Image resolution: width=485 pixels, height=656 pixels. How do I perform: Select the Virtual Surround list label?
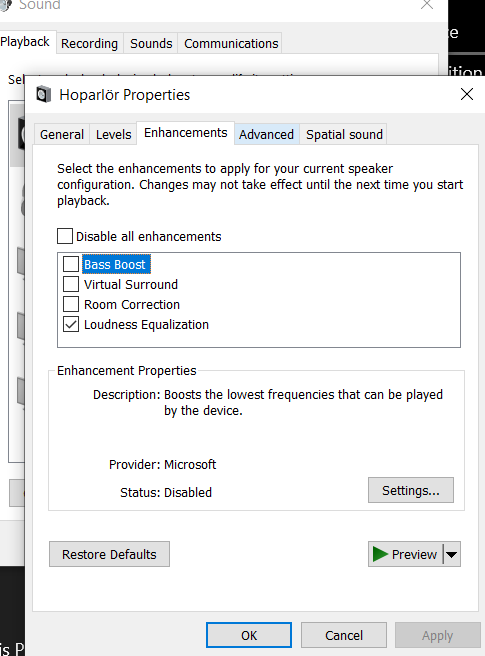point(131,284)
